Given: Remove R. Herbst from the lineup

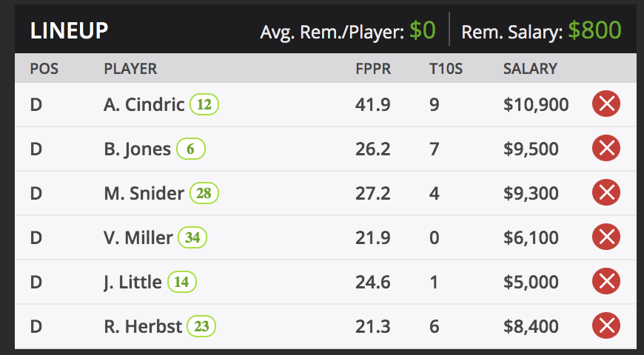Looking at the screenshot, I should [x=606, y=326].
